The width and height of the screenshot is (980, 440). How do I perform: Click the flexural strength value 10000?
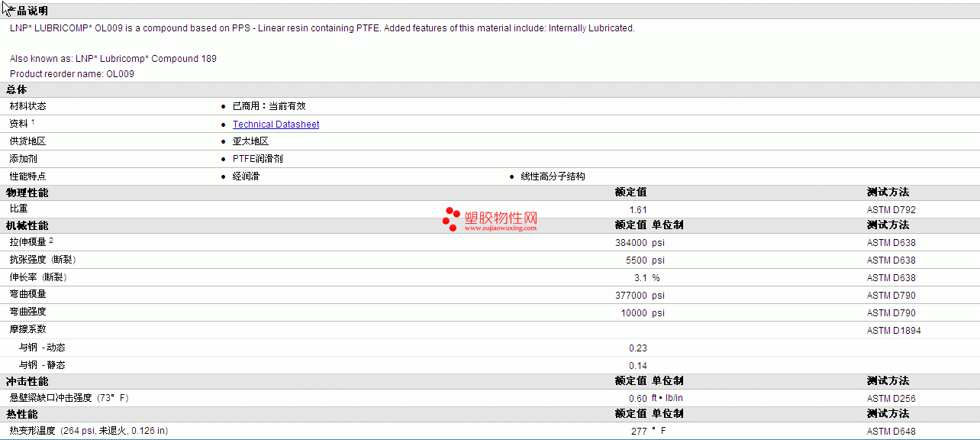tap(634, 313)
